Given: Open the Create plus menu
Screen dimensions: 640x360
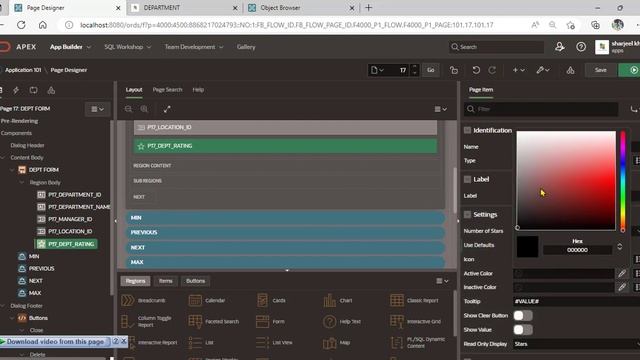Looking at the screenshot, I should pos(518,70).
